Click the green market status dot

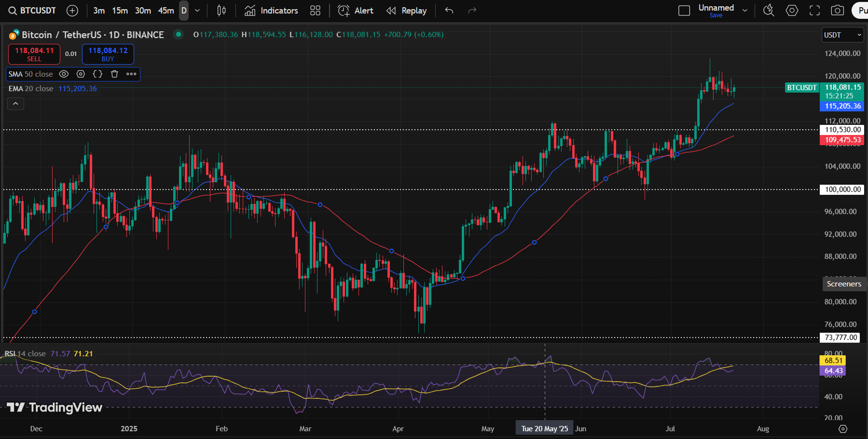(x=178, y=34)
